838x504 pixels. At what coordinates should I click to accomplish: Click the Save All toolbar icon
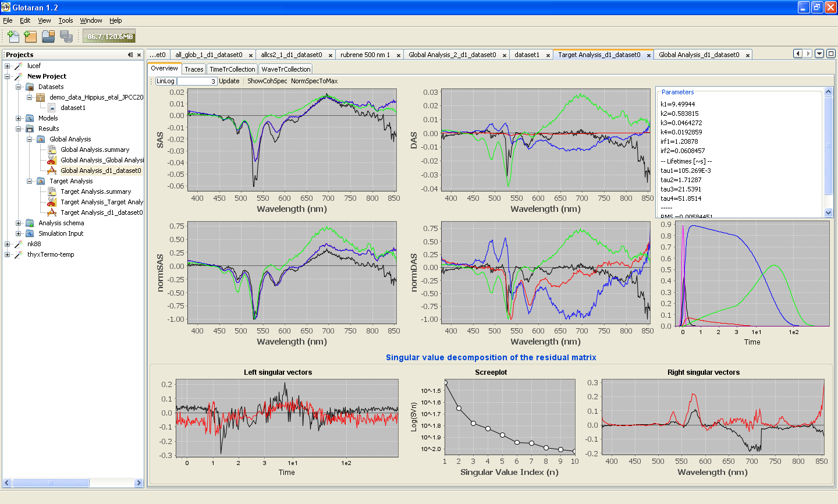click(x=66, y=37)
